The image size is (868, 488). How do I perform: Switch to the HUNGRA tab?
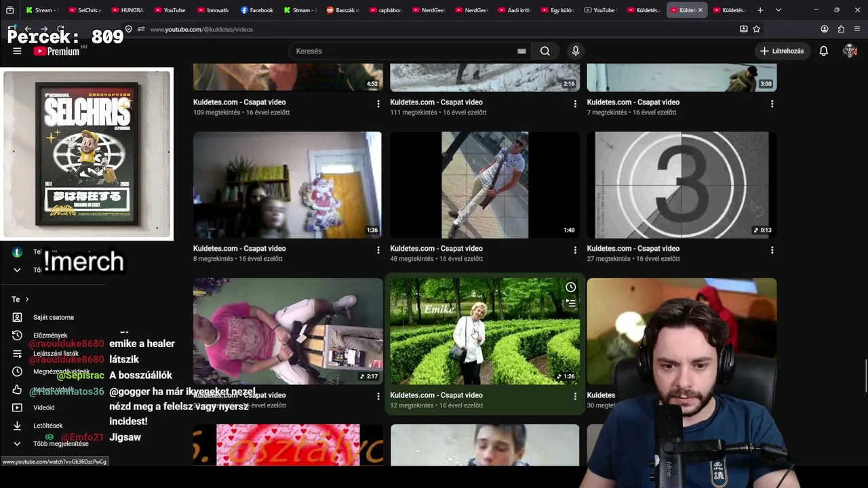coord(127,10)
